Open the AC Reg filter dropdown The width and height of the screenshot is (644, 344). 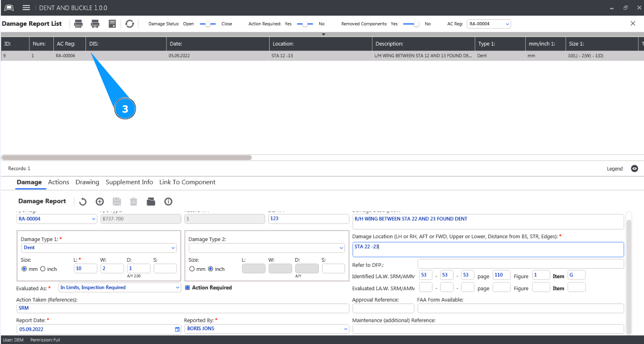[489, 24]
